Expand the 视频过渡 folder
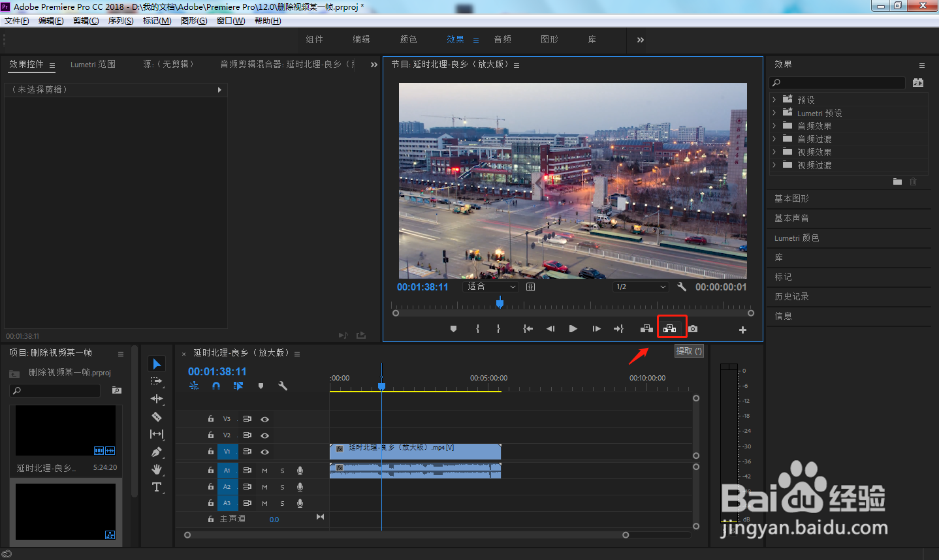939x560 pixels. pyautogui.click(x=774, y=165)
